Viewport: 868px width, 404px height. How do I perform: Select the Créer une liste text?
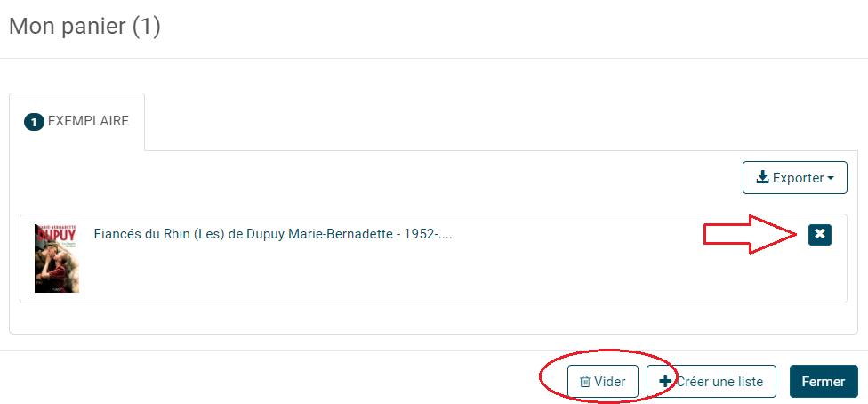(x=719, y=382)
